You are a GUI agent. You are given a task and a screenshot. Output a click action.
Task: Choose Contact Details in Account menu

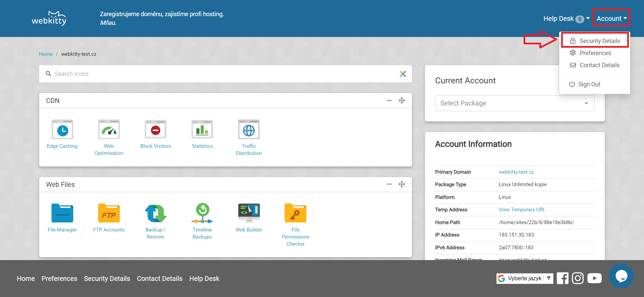point(595,65)
